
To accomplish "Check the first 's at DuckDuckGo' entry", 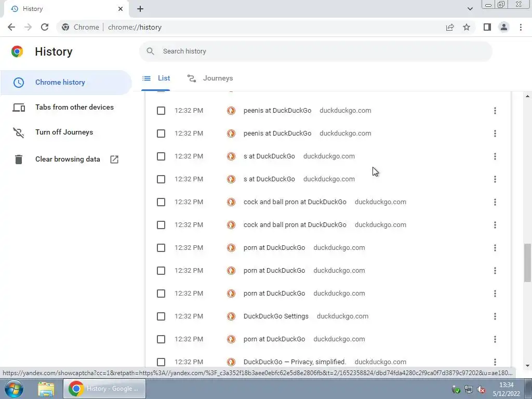I will [x=161, y=156].
